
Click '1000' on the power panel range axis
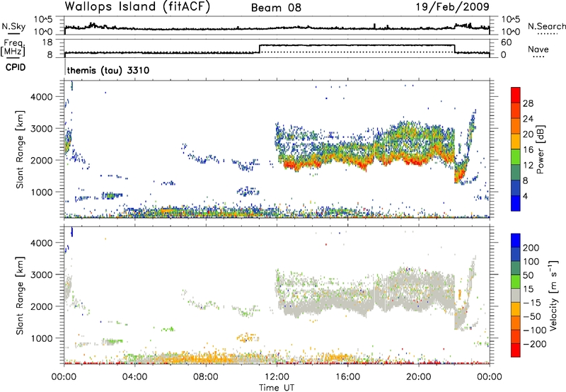pos(42,192)
